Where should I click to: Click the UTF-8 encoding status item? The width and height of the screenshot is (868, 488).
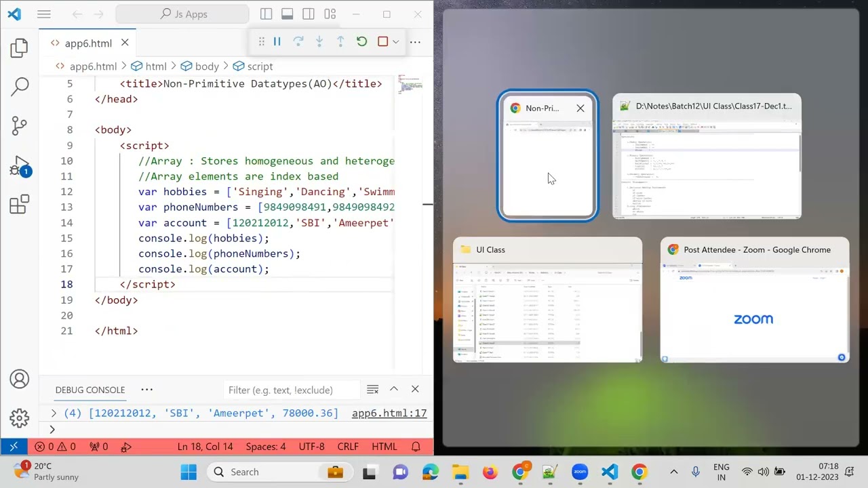tap(312, 447)
